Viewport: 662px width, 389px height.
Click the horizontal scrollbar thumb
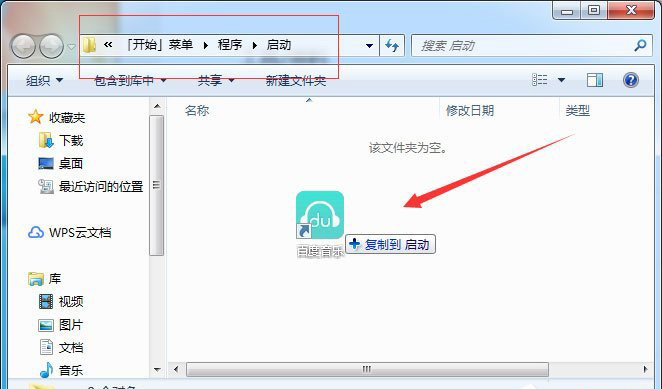[367, 369]
